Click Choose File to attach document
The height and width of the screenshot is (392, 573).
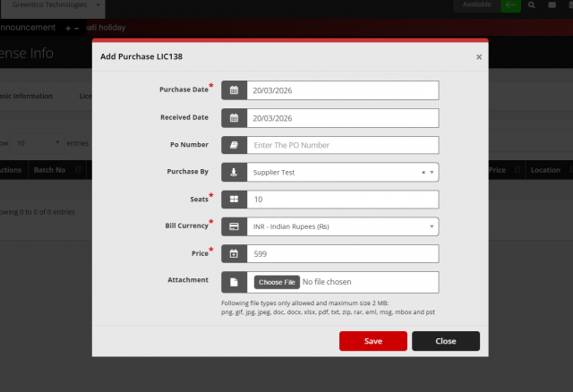(277, 282)
